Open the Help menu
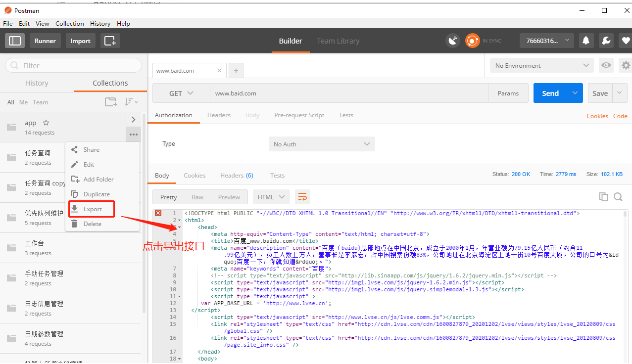This screenshot has height=364, width=632. pyautogui.click(x=123, y=23)
